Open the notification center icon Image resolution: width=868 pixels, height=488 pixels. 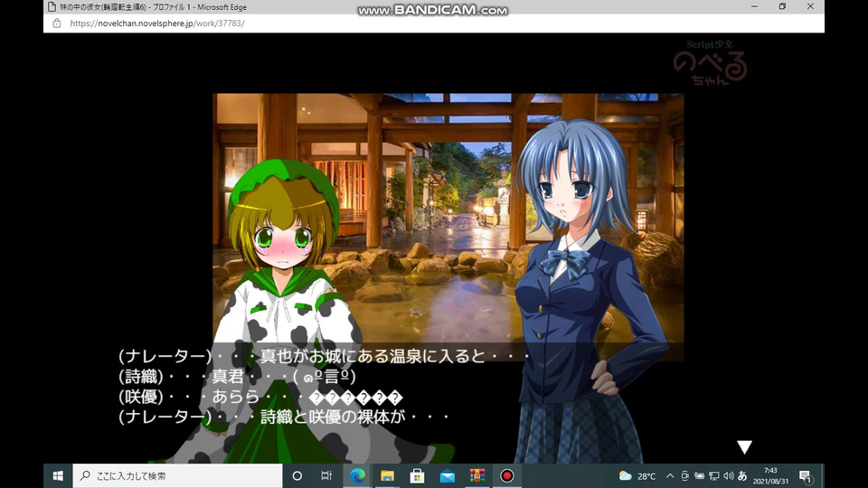(x=806, y=476)
